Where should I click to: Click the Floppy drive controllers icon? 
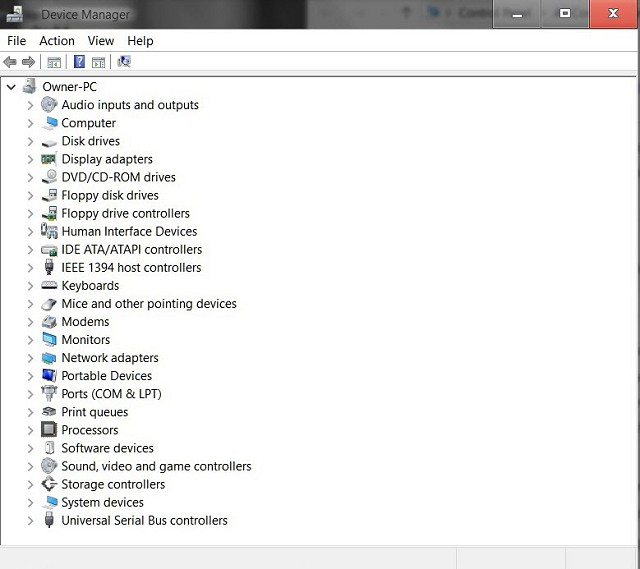49,213
